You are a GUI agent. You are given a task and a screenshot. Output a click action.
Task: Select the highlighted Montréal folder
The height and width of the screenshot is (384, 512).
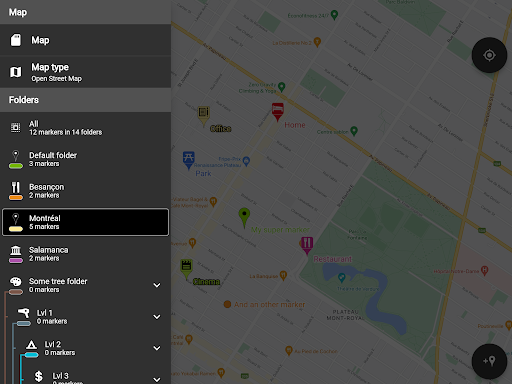(85, 222)
